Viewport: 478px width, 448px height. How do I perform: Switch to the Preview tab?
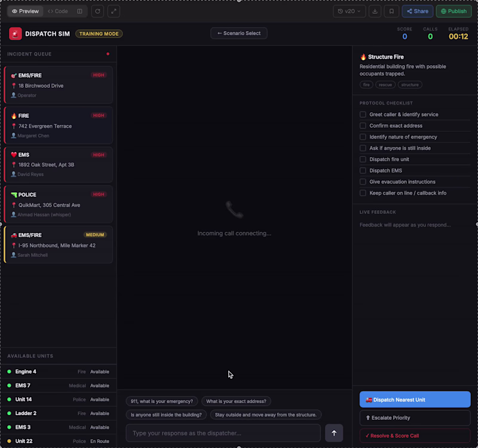click(x=24, y=11)
